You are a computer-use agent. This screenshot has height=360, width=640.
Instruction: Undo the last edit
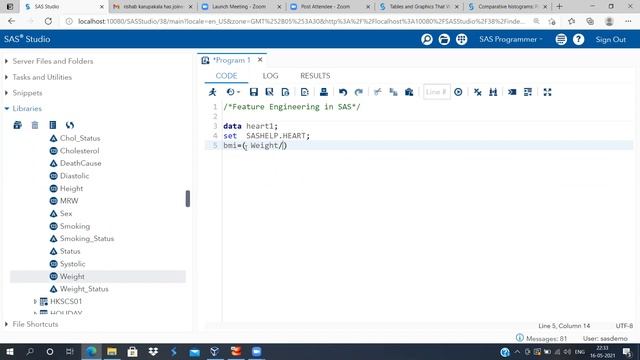click(x=343, y=92)
